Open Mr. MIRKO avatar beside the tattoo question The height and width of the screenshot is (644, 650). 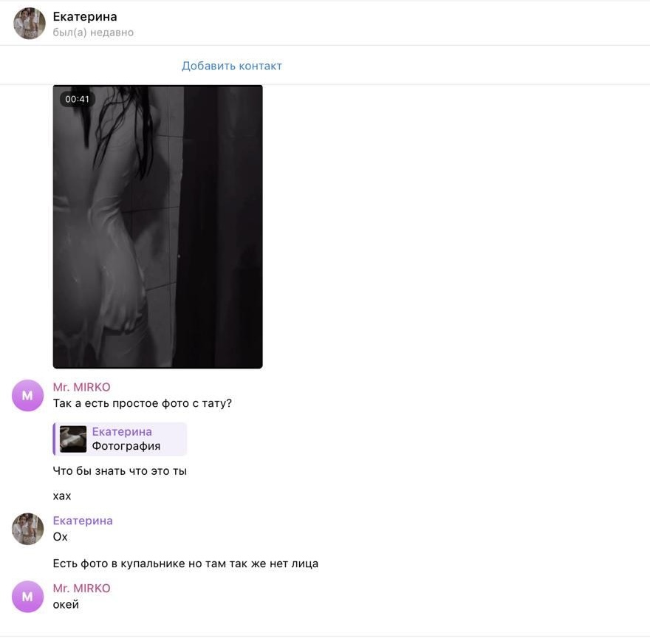pos(27,395)
